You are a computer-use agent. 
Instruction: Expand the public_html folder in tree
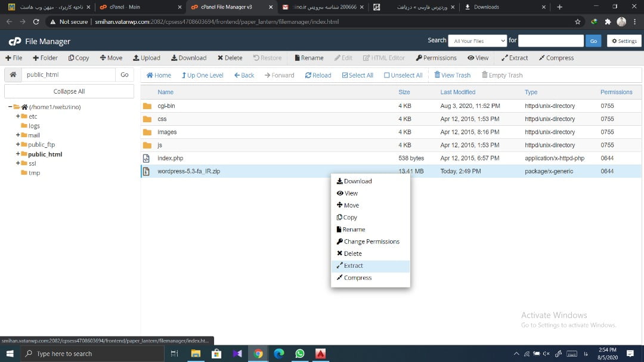pos(18,154)
